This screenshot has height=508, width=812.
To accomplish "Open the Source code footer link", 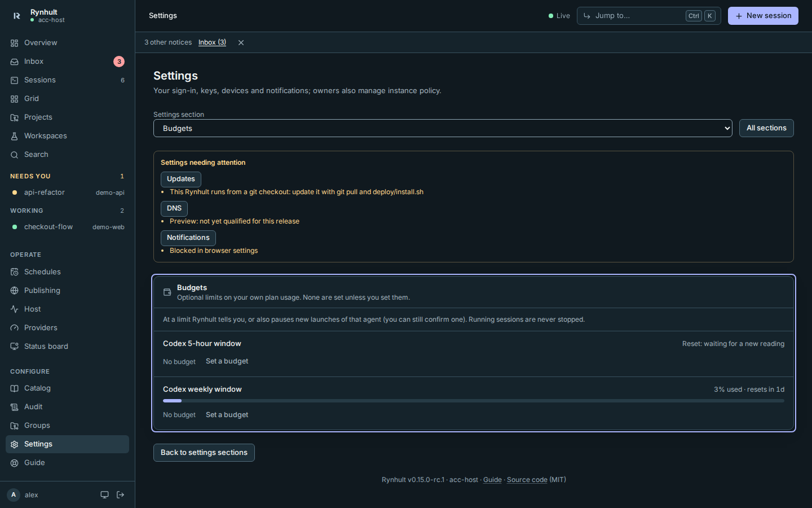I will (527, 480).
